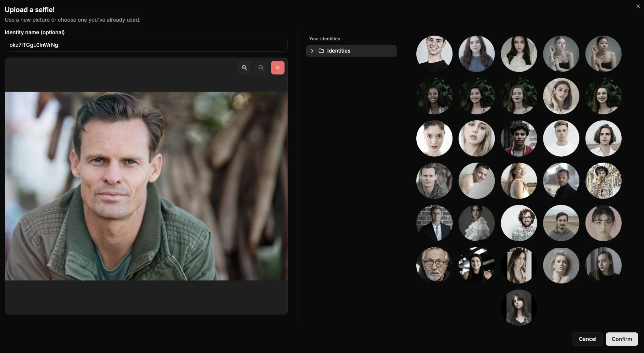Choose the smiling young man in black shirt
The width and height of the screenshot is (644, 353).
click(x=434, y=54)
